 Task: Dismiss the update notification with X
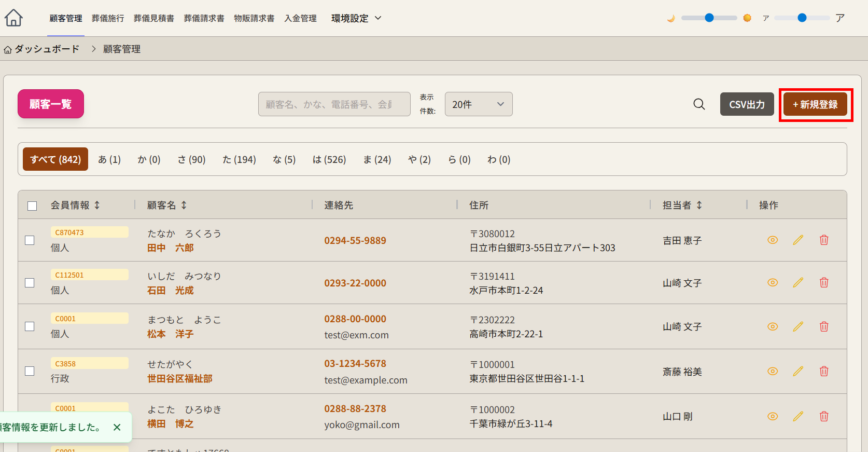[117, 427]
